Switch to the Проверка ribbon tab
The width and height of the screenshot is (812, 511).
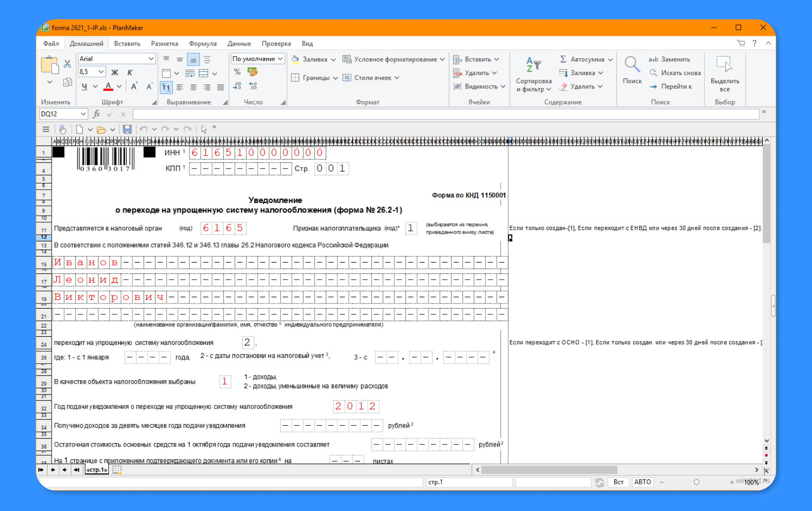[x=276, y=43]
